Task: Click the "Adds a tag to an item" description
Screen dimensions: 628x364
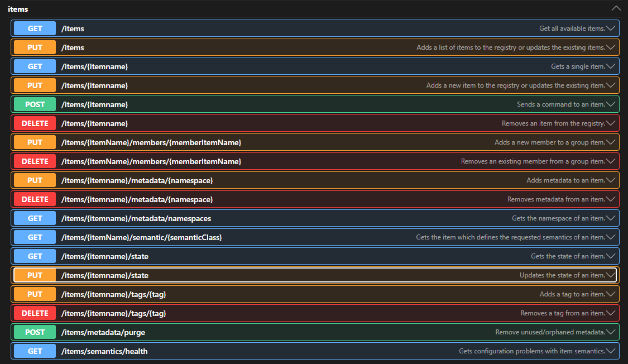Action: [572, 294]
